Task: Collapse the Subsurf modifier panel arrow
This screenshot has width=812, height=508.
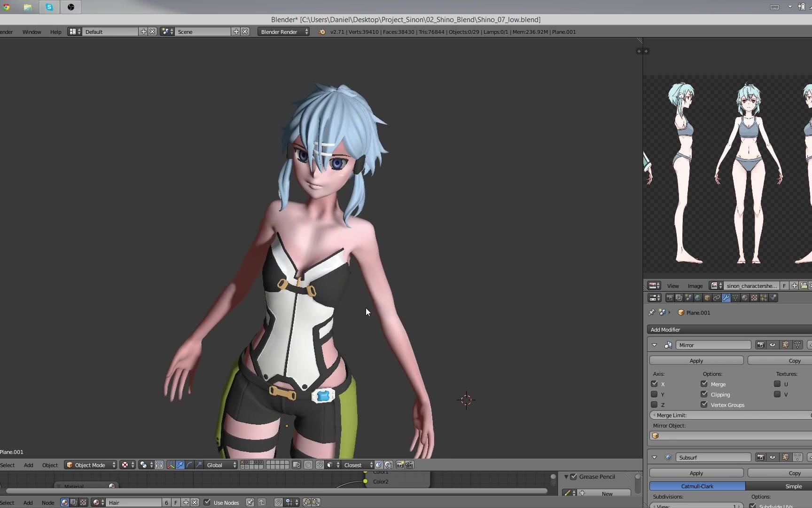Action: pos(655,457)
